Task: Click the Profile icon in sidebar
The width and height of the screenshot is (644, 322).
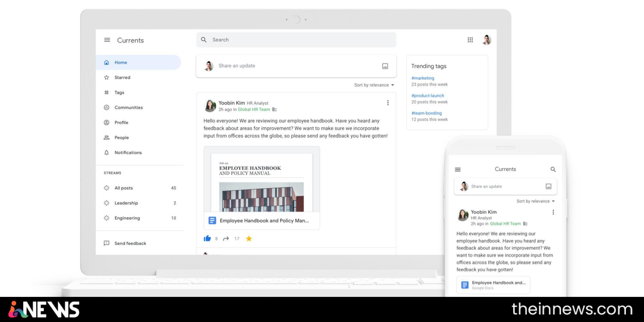Action: (107, 122)
